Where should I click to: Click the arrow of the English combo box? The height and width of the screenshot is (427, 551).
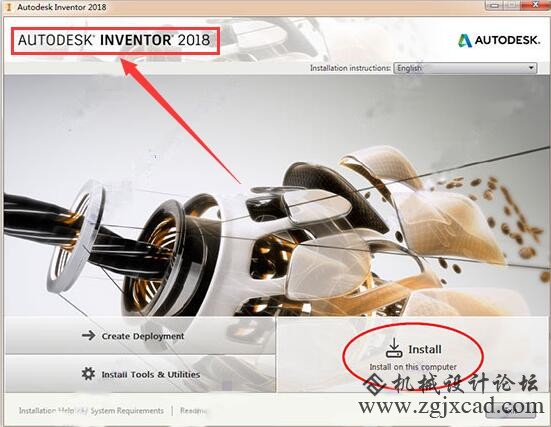(531, 68)
